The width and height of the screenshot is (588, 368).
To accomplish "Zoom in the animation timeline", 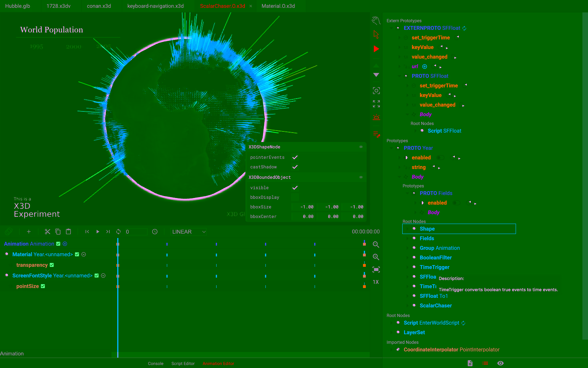I will tap(376, 257).
